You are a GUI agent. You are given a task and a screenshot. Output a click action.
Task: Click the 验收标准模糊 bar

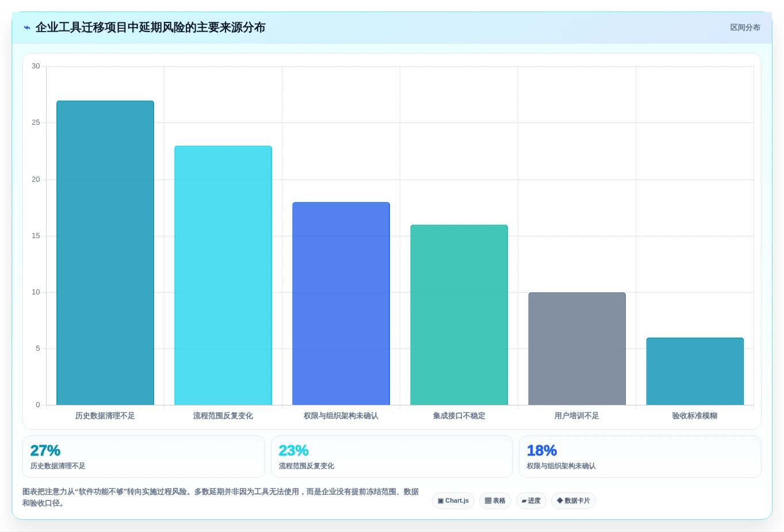[x=695, y=372]
